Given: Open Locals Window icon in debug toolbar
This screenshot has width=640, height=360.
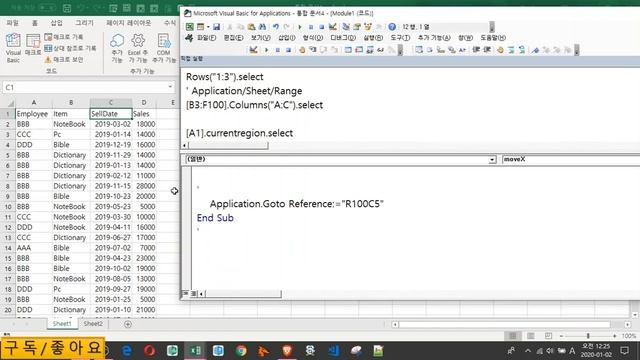Looking at the screenshot, I should click(348, 50).
